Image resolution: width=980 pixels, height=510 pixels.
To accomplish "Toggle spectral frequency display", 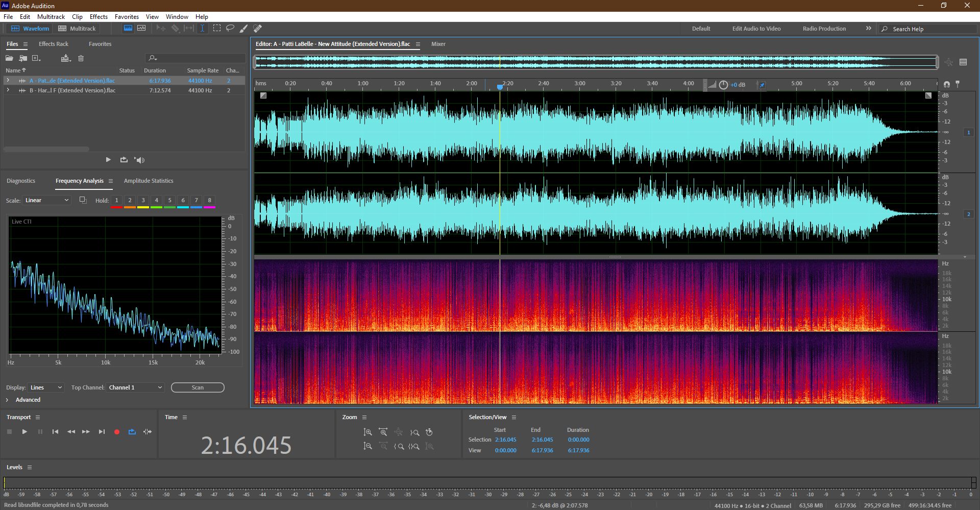I will point(128,29).
